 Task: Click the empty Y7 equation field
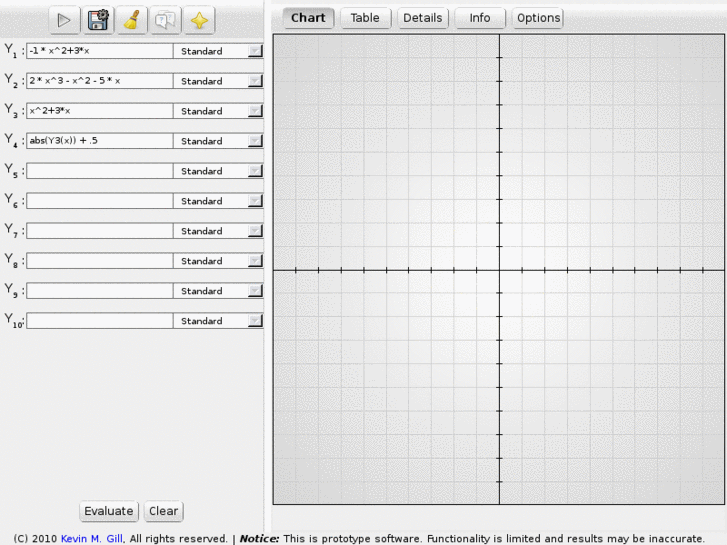pos(100,231)
